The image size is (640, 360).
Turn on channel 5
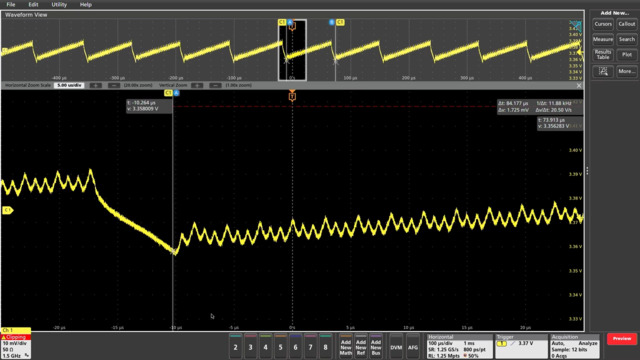[x=280, y=347]
